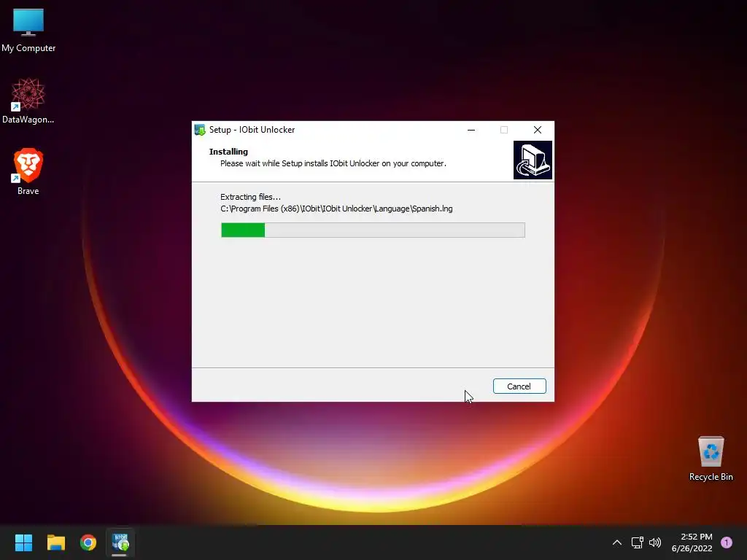Select the DataWagon desktop shortcut
Image resolution: width=747 pixels, height=560 pixels.
pos(28,101)
